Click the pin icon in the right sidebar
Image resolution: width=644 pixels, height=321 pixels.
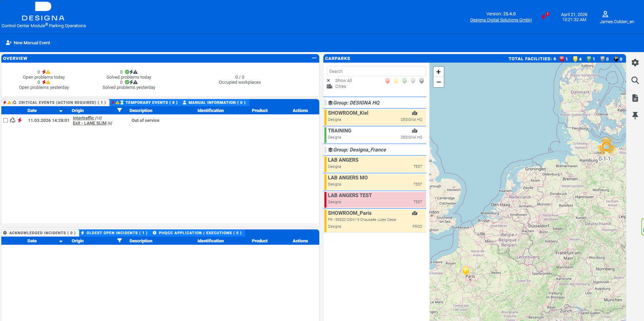click(635, 115)
